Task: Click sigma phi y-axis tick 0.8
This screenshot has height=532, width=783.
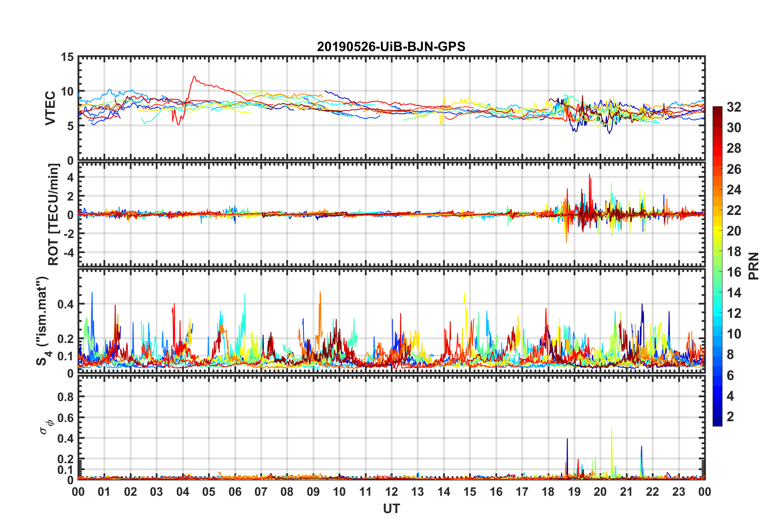Action: coord(65,397)
